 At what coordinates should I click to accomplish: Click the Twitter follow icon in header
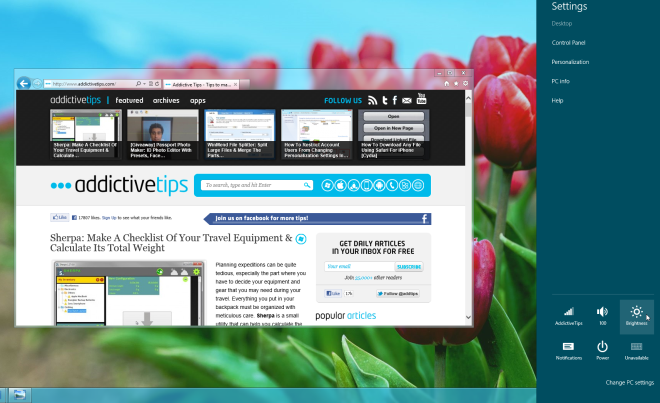(x=384, y=100)
